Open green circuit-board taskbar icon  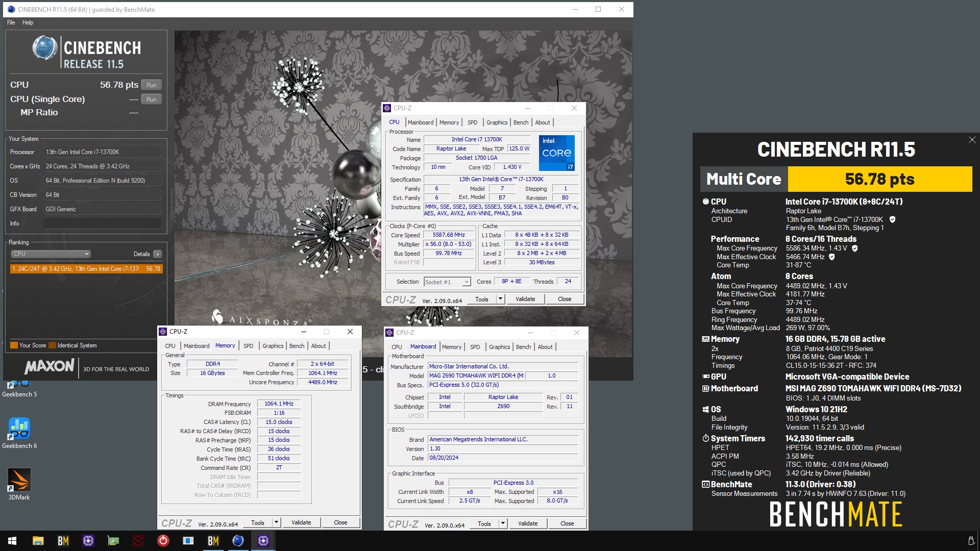tap(113, 541)
